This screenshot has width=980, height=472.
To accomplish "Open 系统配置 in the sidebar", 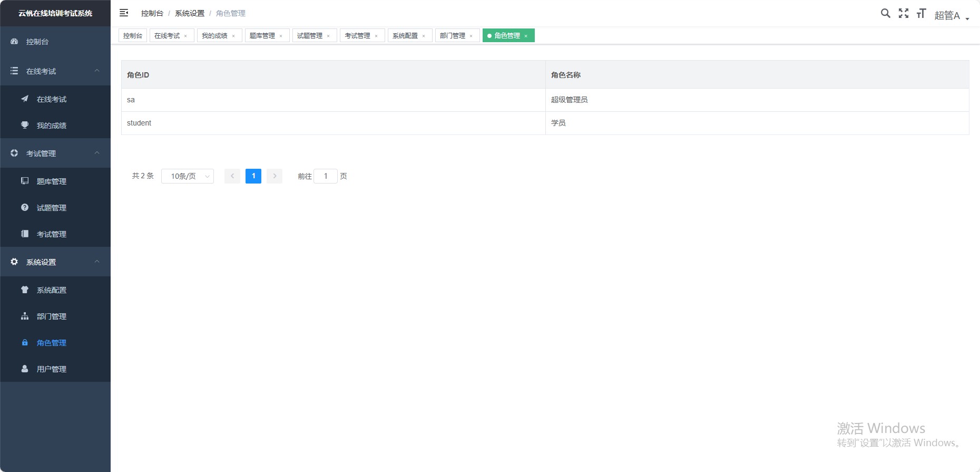I will [55, 290].
